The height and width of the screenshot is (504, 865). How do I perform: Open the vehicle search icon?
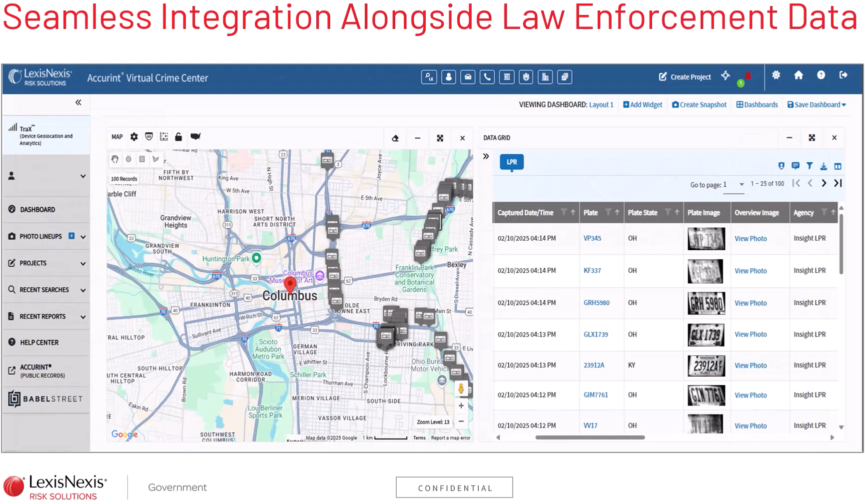[468, 77]
